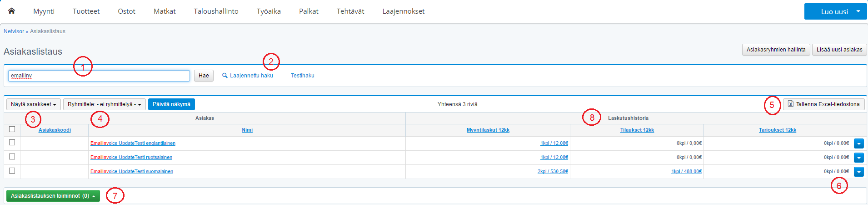Open Asiakaslistauksen toiminnot menu
The image size is (868, 205).
coord(53,196)
